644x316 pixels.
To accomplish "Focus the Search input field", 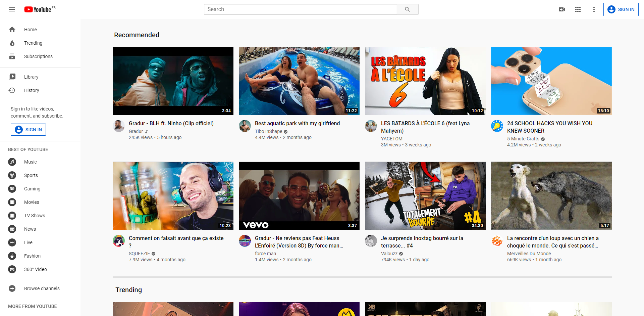I will click(x=300, y=9).
